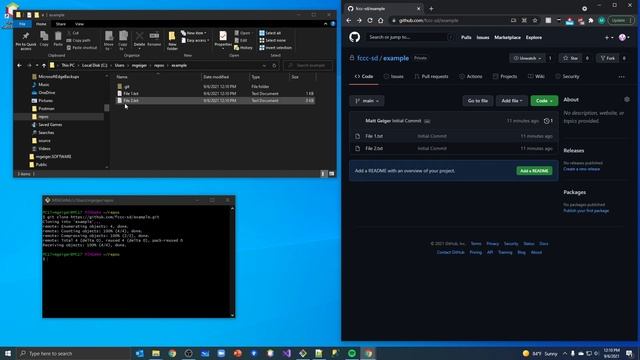
Task: Open the Add file dropdown
Action: tap(511, 101)
